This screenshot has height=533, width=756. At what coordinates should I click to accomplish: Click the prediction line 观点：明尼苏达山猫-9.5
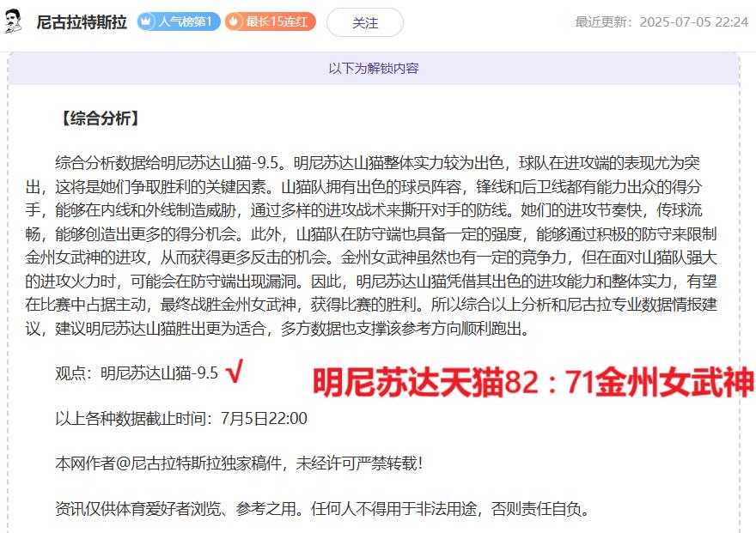click(x=137, y=373)
